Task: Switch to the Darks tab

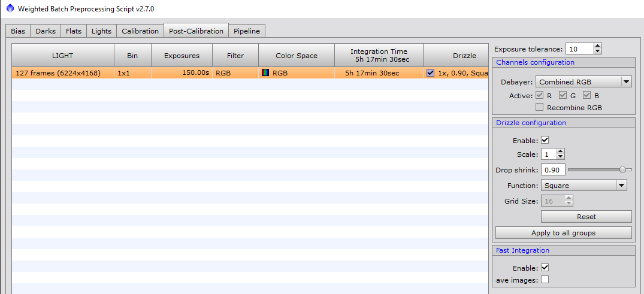Action: pyautogui.click(x=46, y=31)
